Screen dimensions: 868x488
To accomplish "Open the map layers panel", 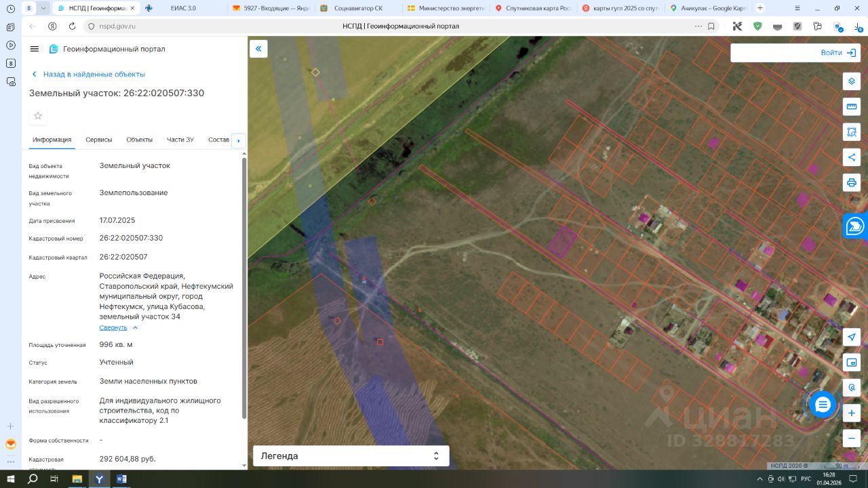I will point(852,81).
